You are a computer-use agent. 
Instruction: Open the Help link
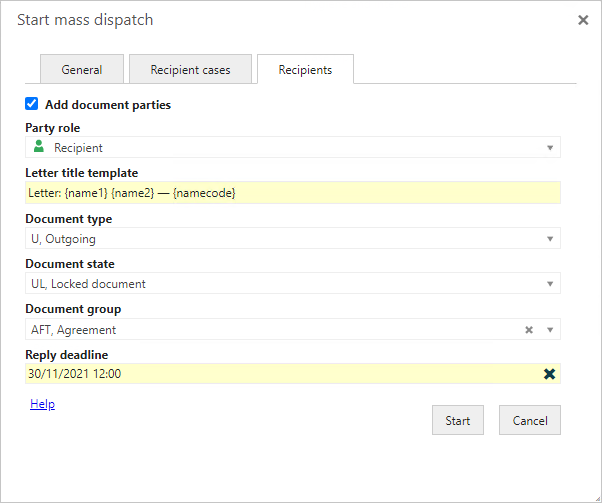42,404
